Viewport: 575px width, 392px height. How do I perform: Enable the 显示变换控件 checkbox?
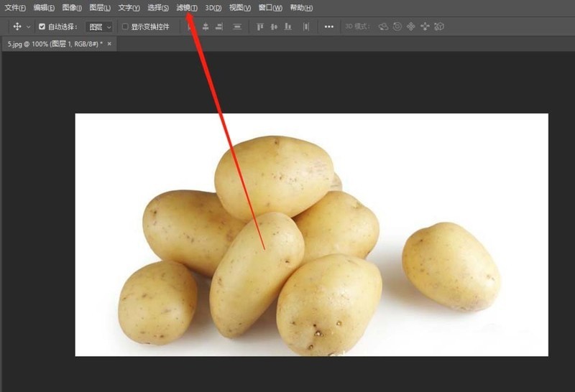click(x=125, y=27)
